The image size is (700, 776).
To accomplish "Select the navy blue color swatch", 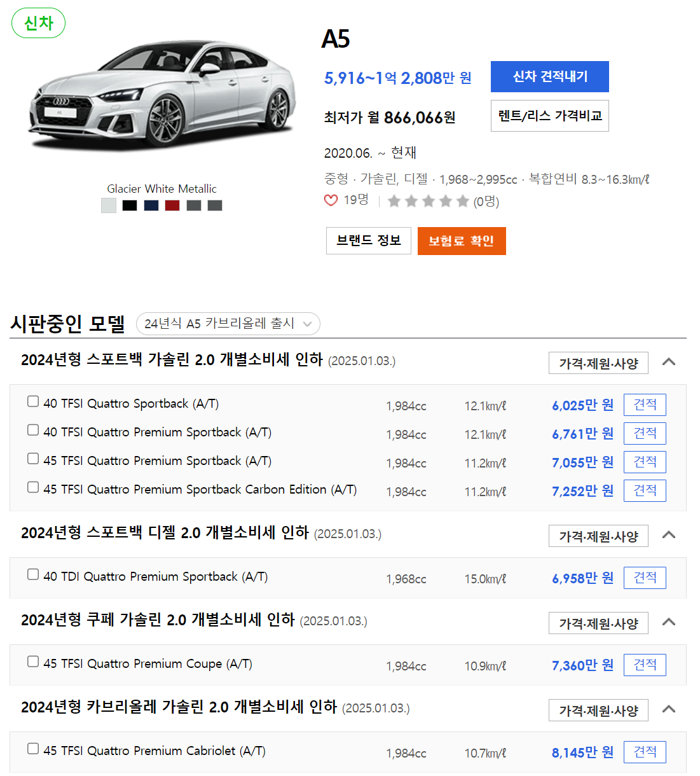I will click(151, 205).
